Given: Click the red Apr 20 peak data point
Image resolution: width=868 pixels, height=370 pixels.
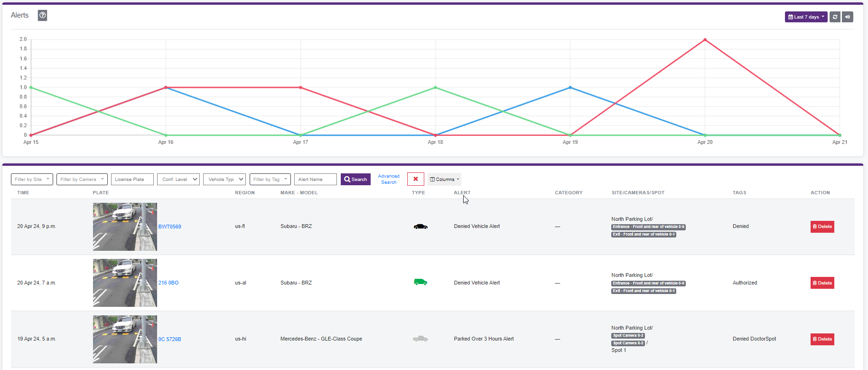Looking at the screenshot, I should 705,40.
